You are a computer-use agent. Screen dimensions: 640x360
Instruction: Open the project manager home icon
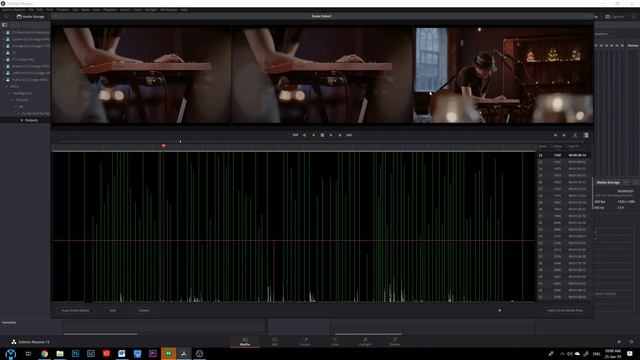(x=619, y=342)
